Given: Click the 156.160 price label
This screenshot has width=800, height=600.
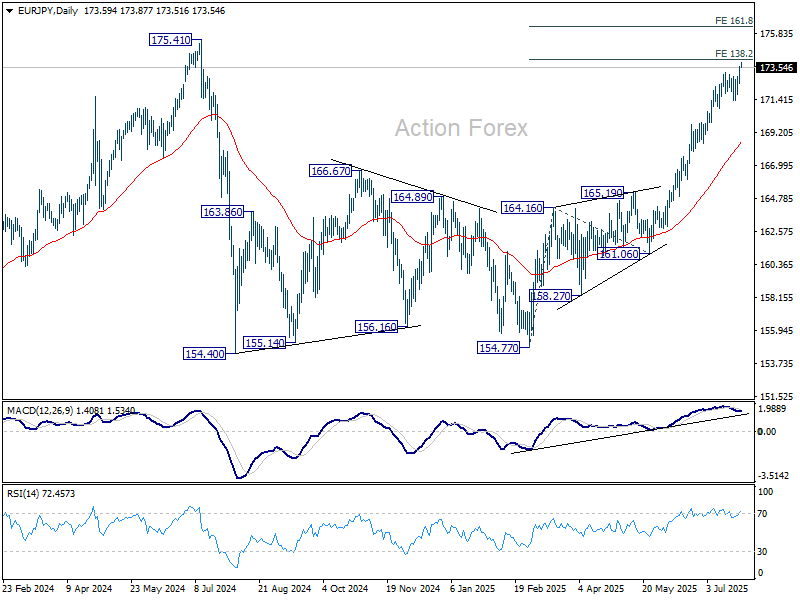Looking at the screenshot, I should coord(376,327).
